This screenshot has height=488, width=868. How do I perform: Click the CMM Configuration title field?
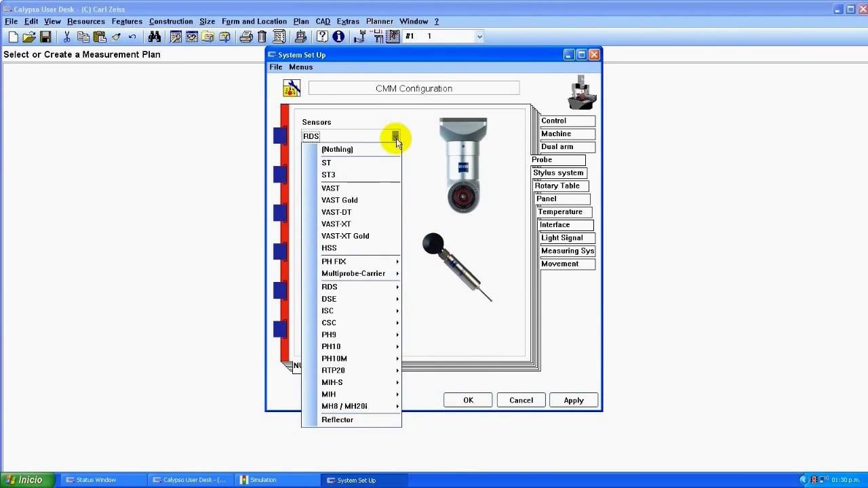click(414, 88)
